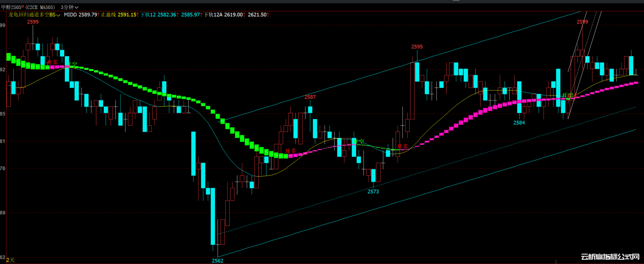Click the 2573 low price label

373,192
